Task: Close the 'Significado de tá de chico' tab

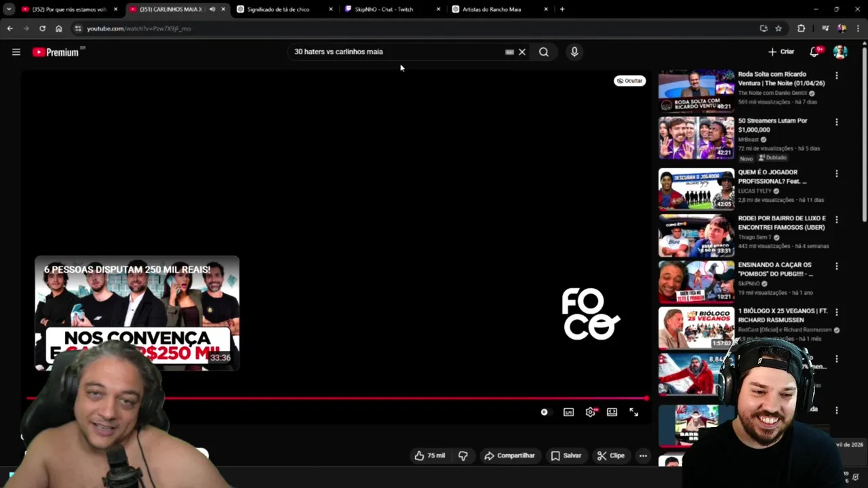Action: pos(331,9)
